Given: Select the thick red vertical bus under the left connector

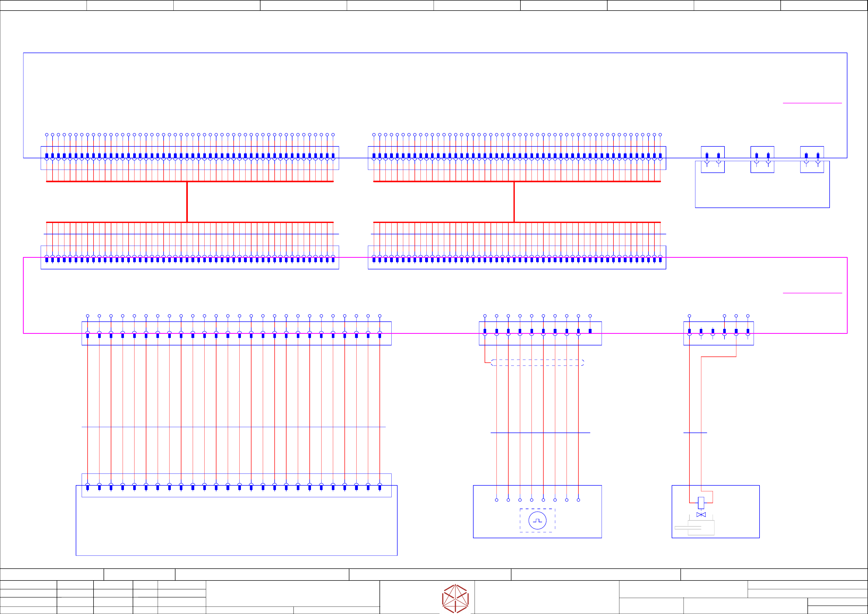Looking at the screenshot, I should 187,202.
